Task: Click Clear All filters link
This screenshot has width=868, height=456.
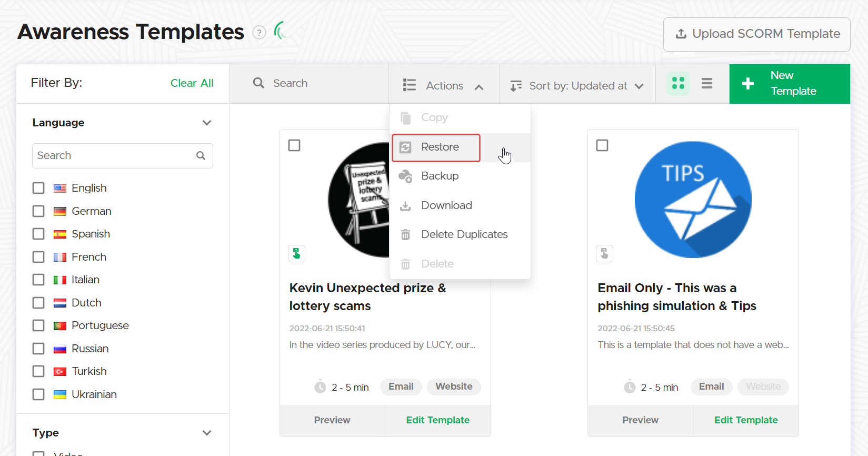Action: pos(192,83)
